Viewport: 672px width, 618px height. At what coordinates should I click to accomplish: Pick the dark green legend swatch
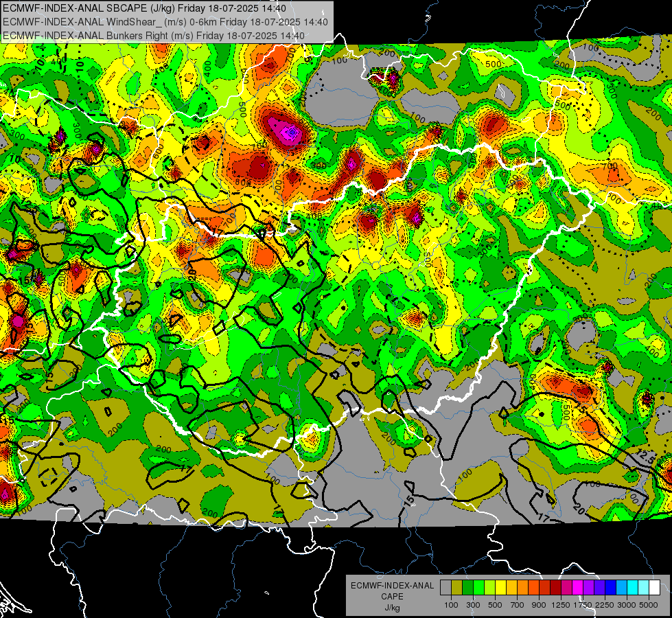(467, 588)
